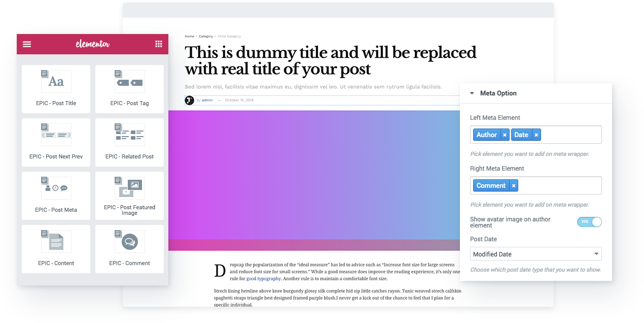Click the good typography link
Image resolution: width=644 pixels, height=323 pixels.
click(263, 279)
